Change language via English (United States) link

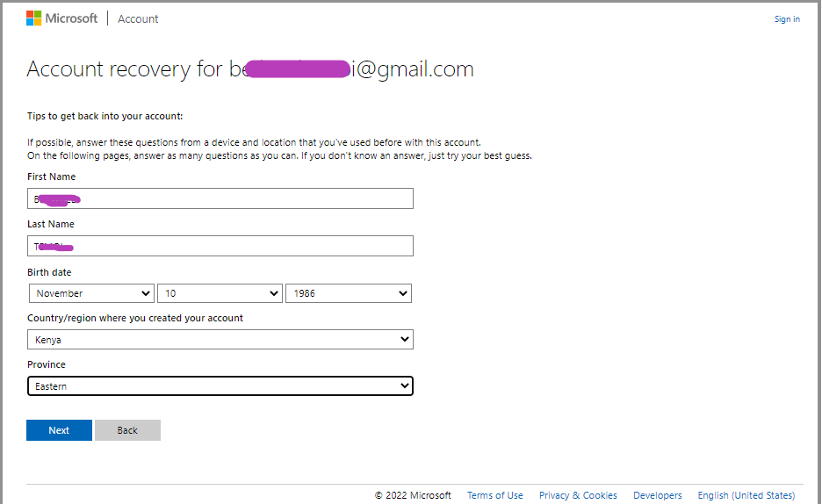[x=746, y=495]
